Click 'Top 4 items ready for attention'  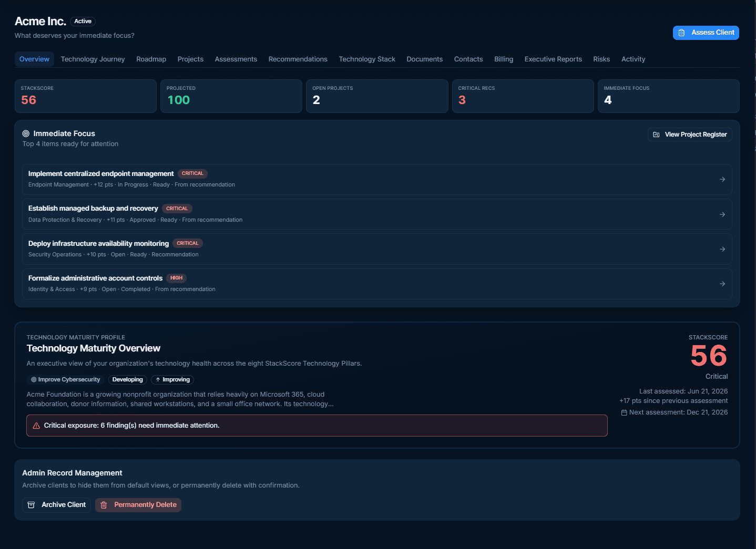[70, 144]
